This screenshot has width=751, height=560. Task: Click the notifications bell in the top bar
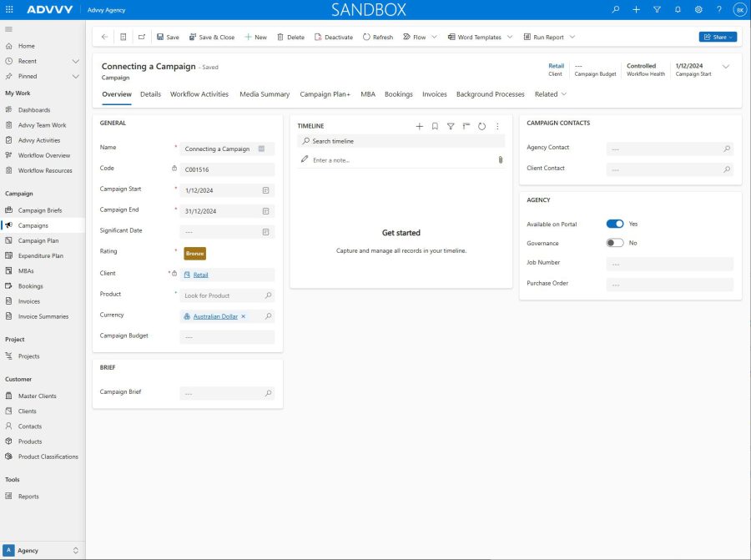click(x=678, y=9)
